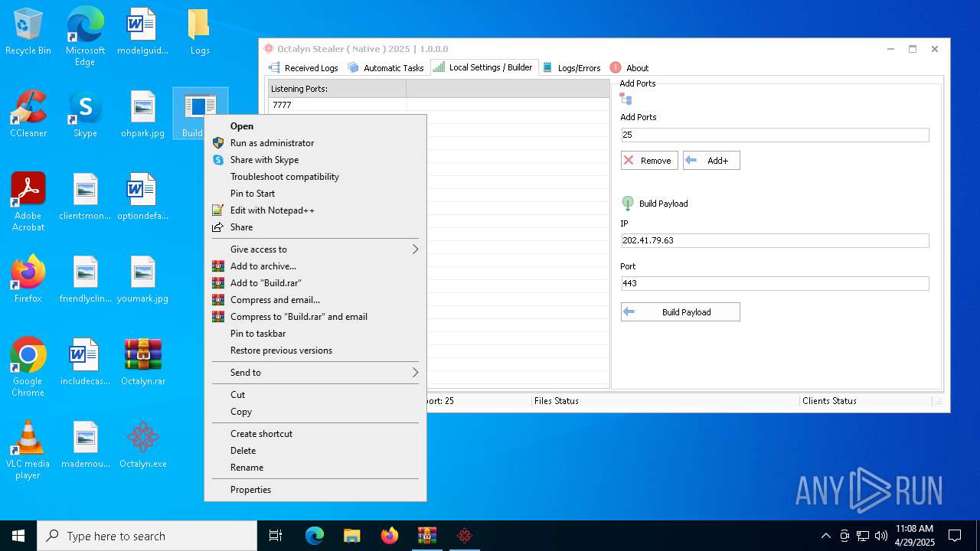Click the Add+ port button

click(711, 161)
